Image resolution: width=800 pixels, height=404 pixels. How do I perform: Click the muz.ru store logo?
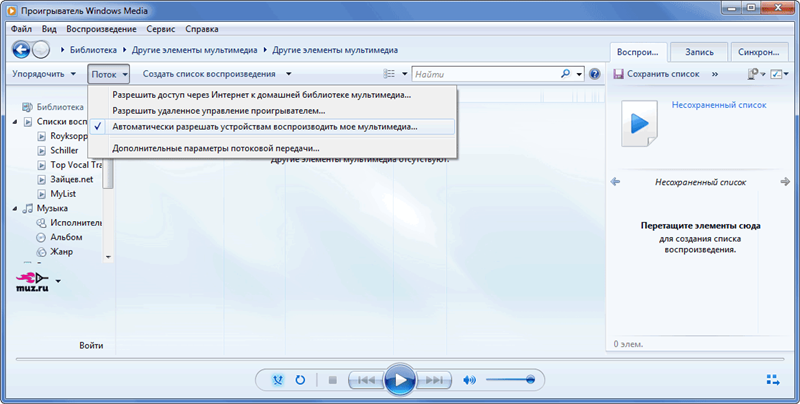click(x=32, y=280)
